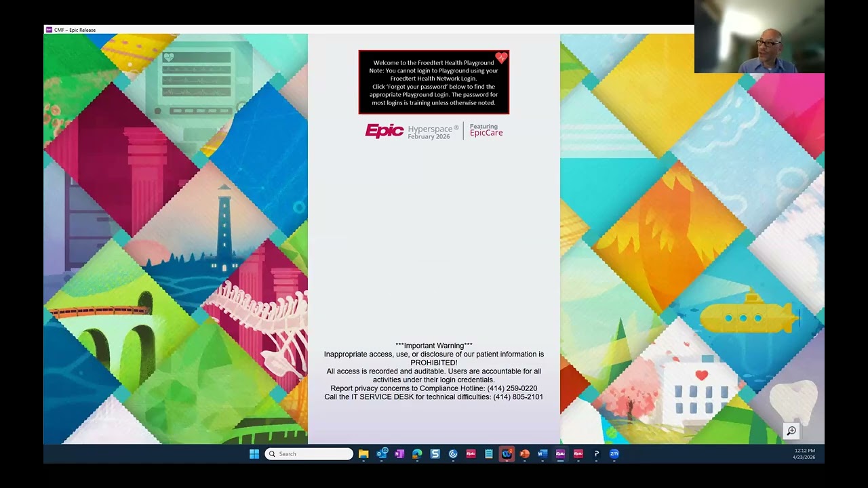Click the 'EpicCare' label
Image resolution: width=868 pixels, height=488 pixels.
(x=486, y=133)
